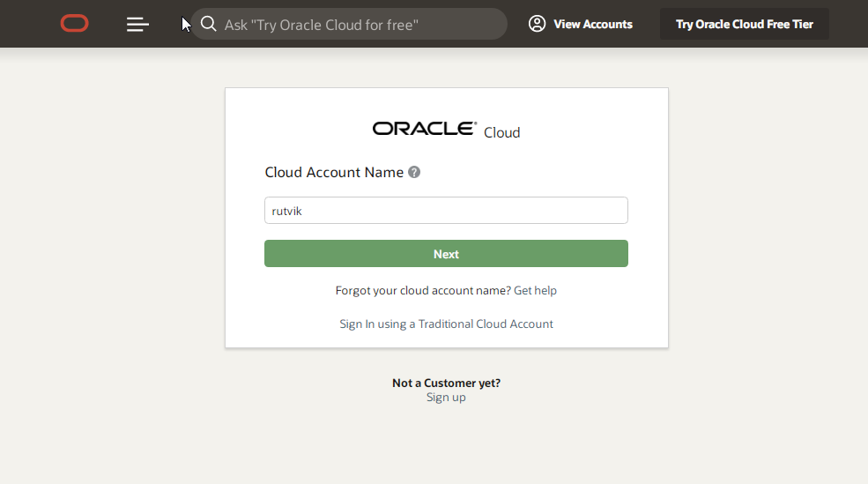This screenshot has height=484, width=868.
Task: Click the View Accounts user icon
Action: (x=537, y=24)
